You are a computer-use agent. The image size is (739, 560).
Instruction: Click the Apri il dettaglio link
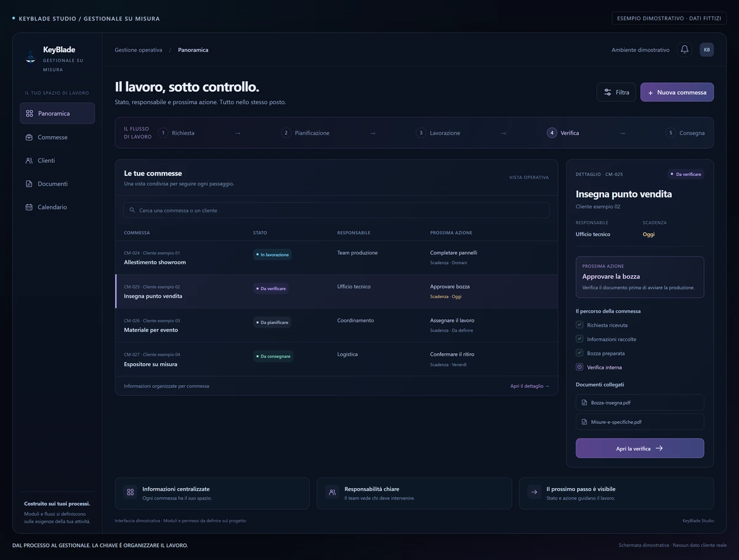[530, 386]
